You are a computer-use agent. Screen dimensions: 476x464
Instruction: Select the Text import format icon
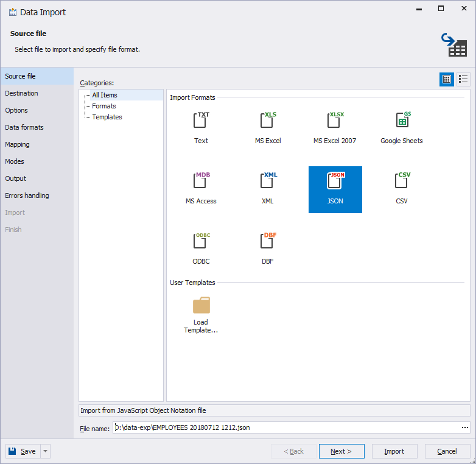click(x=201, y=120)
